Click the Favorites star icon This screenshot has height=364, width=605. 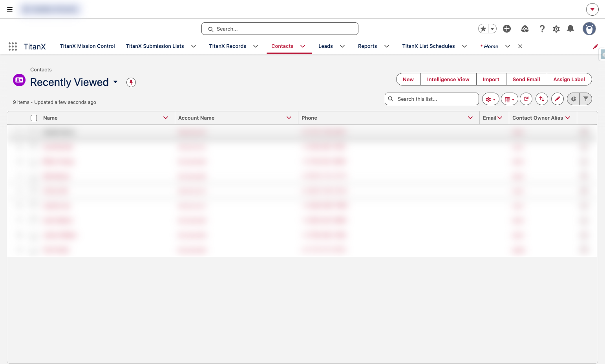pyautogui.click(x=483, y=29)
